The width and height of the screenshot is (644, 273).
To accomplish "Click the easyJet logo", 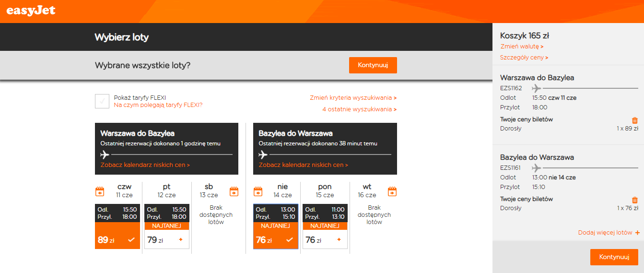I will (31, 11).
